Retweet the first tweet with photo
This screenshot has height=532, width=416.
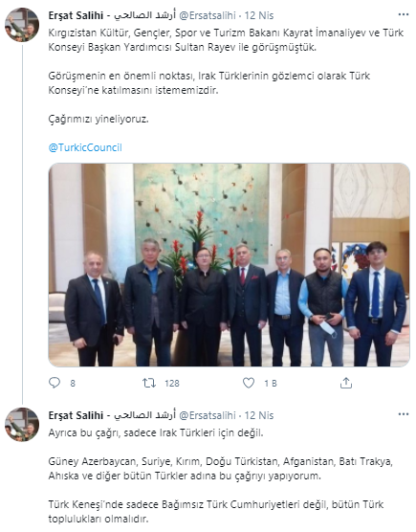coord(149,383)
